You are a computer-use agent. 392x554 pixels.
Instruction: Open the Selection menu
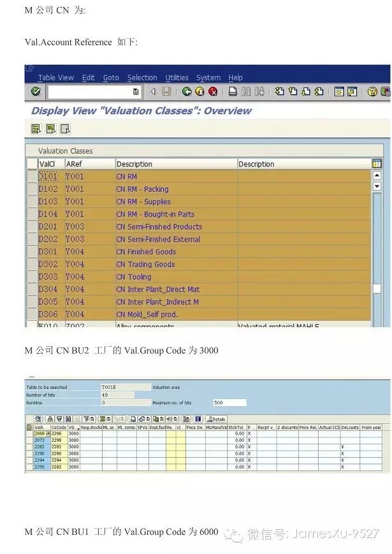[142, 77]
